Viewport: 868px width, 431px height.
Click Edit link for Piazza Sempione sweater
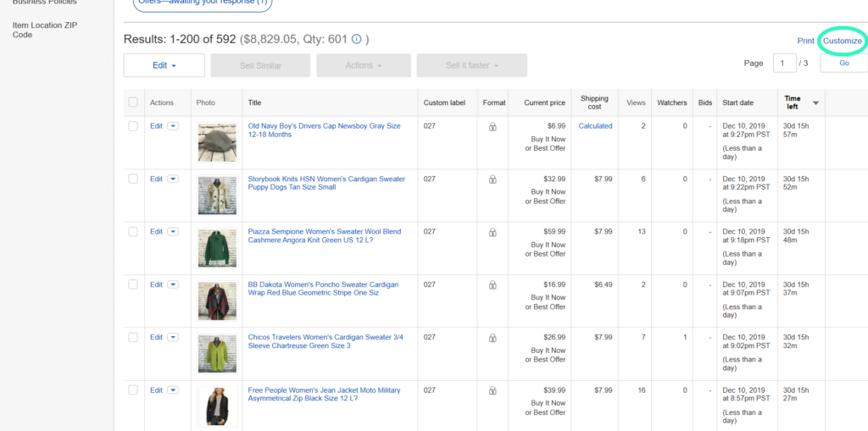pyautogui.click(x=156, y=232)
